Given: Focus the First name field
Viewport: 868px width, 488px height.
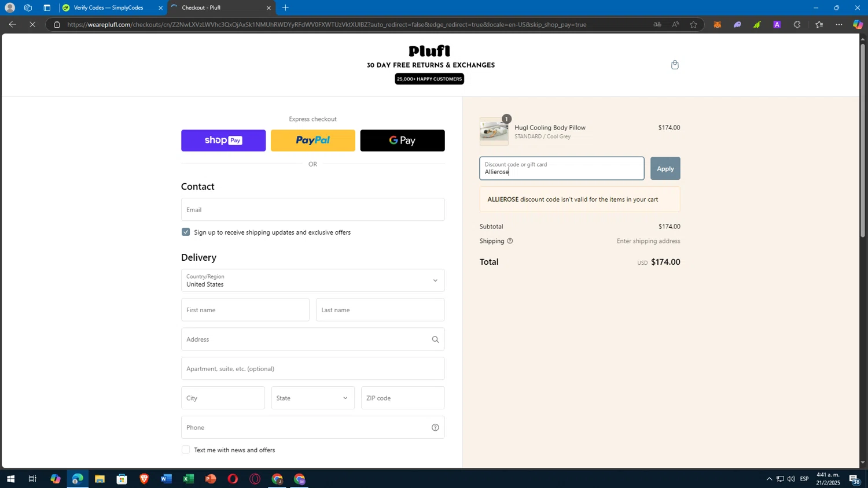Looking at the screenshot, I should 245,310.
